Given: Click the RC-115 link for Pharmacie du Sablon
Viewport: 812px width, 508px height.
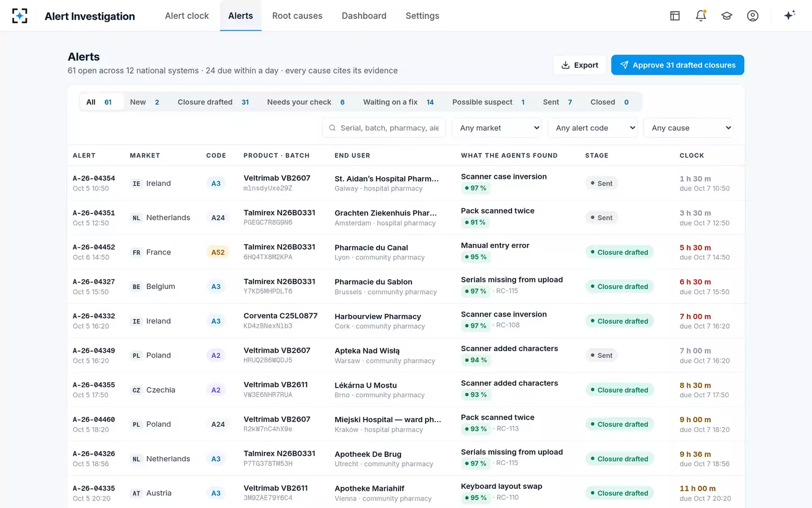Looking at the screenshot, I should [x=507, y=291].
